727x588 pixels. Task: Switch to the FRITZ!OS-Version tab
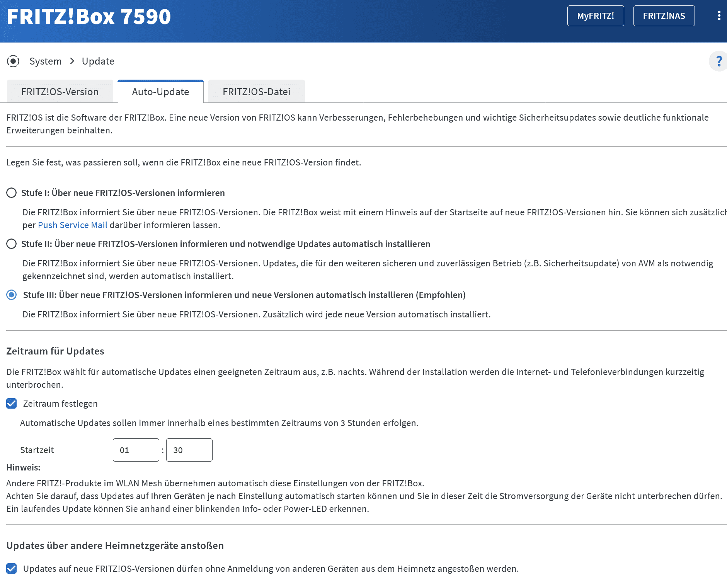pos(60,92)
